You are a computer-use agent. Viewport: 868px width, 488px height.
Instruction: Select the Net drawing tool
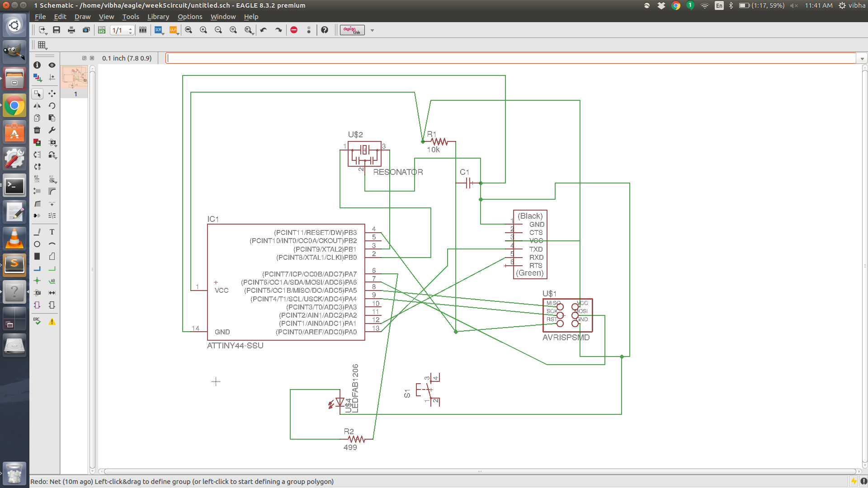[x=52, y=269]
